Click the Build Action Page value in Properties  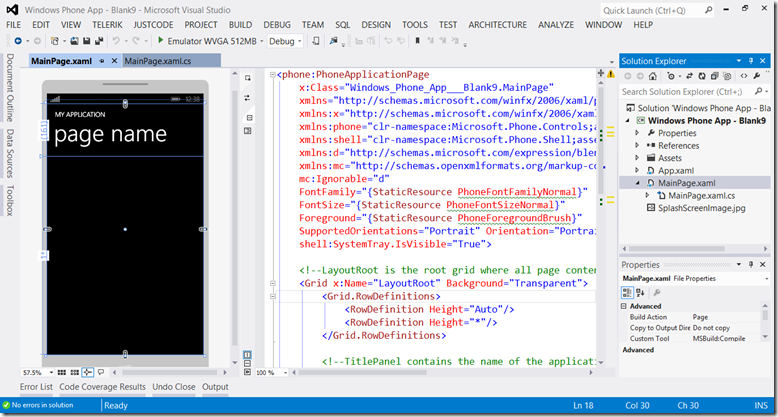point(724,317)
